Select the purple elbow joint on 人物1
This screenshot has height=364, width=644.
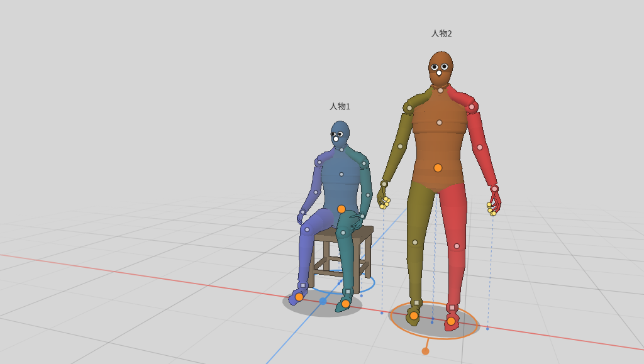coord(316,192)
